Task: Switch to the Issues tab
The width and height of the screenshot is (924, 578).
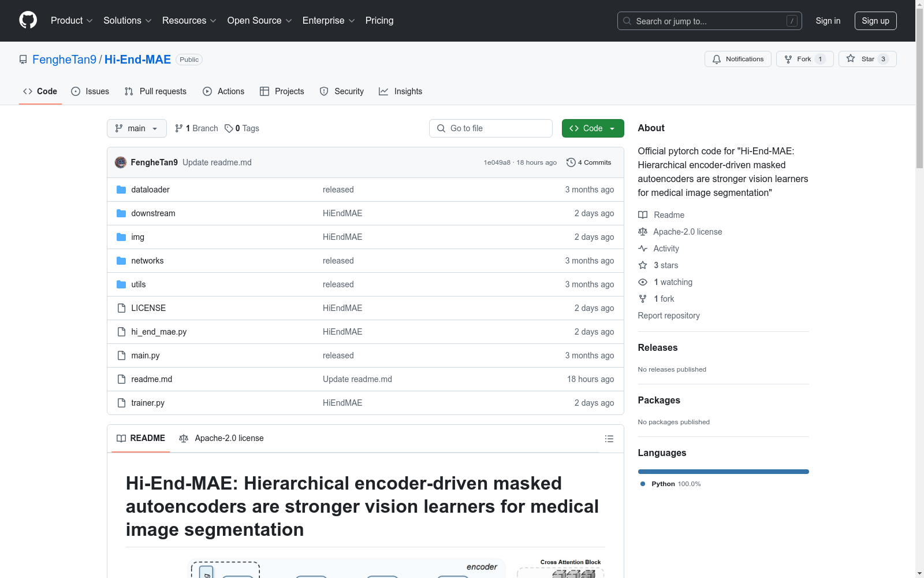Action: tap(90, 91)
